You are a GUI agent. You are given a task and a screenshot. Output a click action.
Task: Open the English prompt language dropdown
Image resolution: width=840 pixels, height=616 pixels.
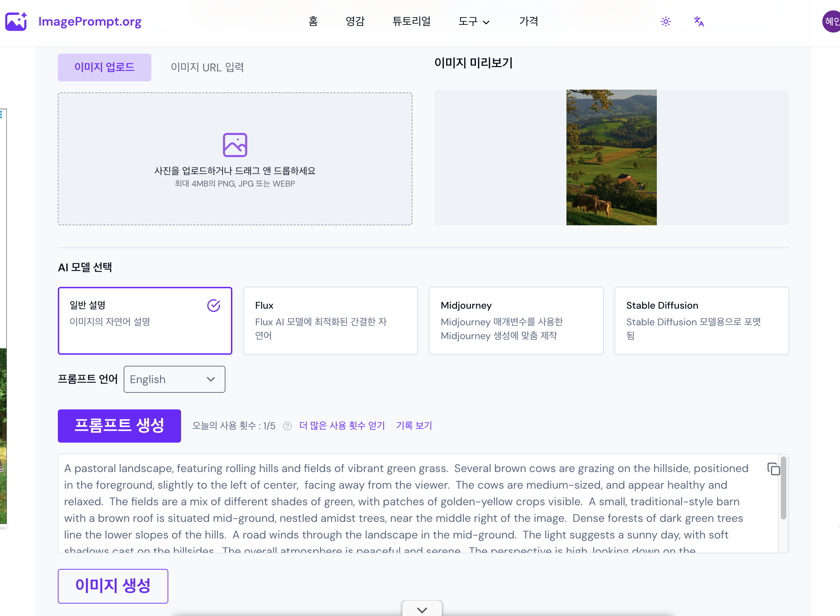pos(174,379)
